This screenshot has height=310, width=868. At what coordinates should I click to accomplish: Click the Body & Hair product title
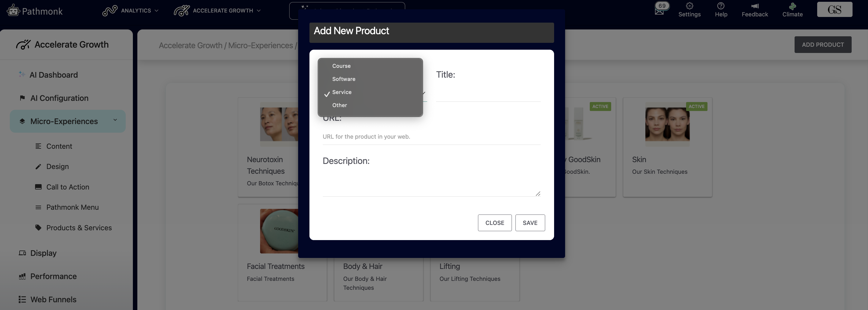tap(363, 266)
